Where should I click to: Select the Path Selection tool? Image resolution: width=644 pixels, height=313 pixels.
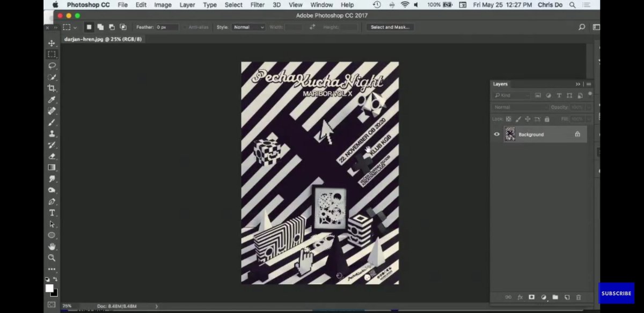point(52,224)
